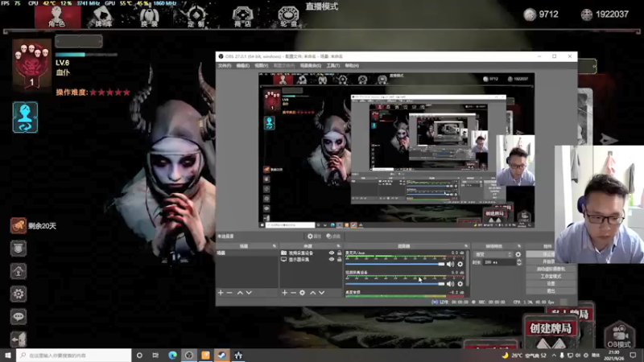644x362 pixels.
Task: Click the 1922037 currency balance
Action: click(x=605, y=14)
